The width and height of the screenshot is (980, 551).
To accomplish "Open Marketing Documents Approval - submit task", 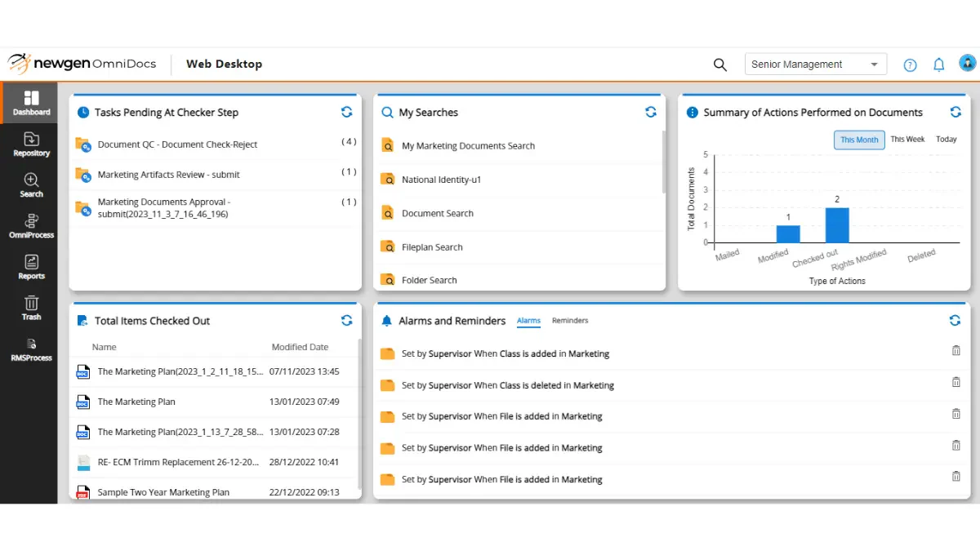I will [x=163, y=208].
